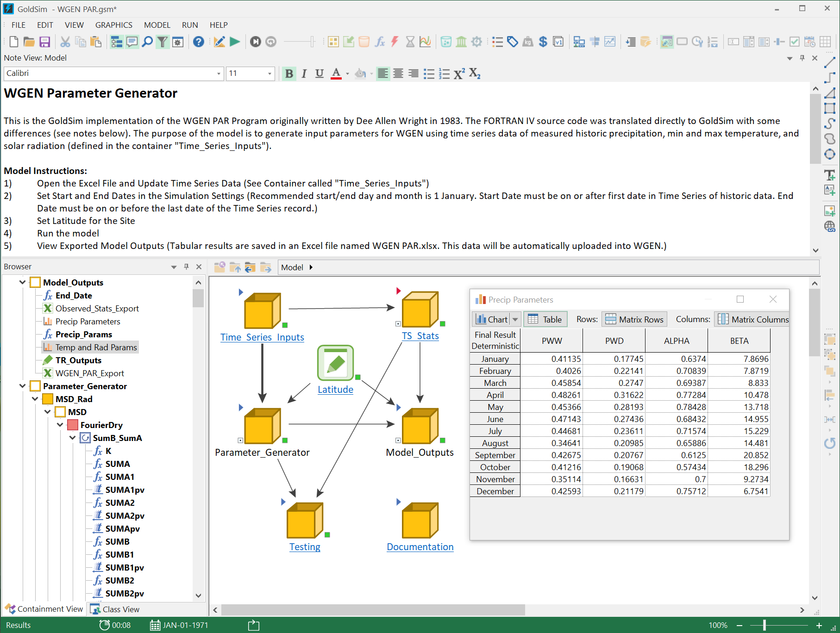
Task: Toggle Underline formatting in note toolbar
Action: 319,74
